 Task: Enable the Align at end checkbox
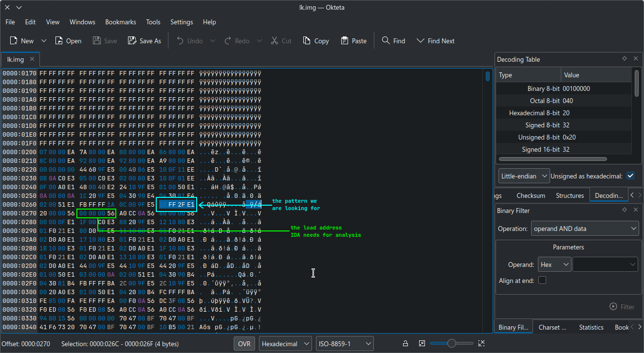coord(542,281)
